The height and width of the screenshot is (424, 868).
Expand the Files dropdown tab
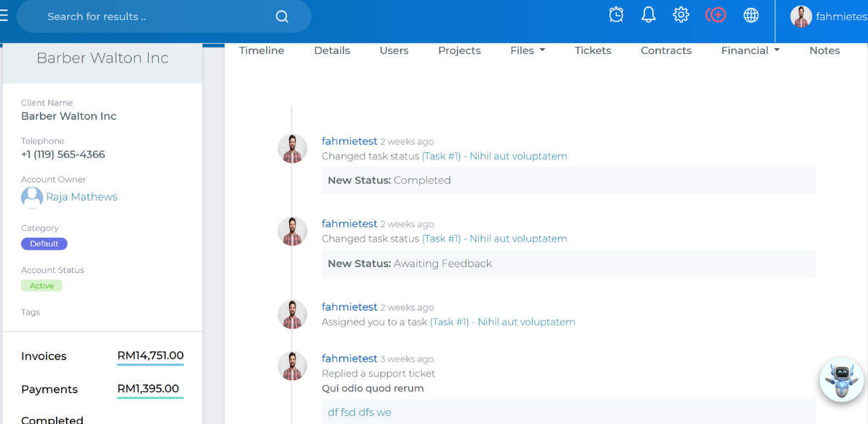(528, 50)
